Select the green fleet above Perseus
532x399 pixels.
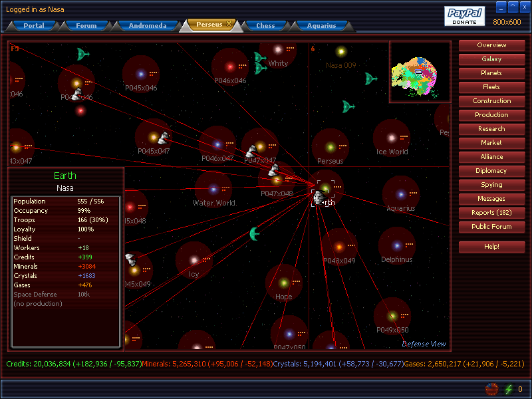[348, 106]
